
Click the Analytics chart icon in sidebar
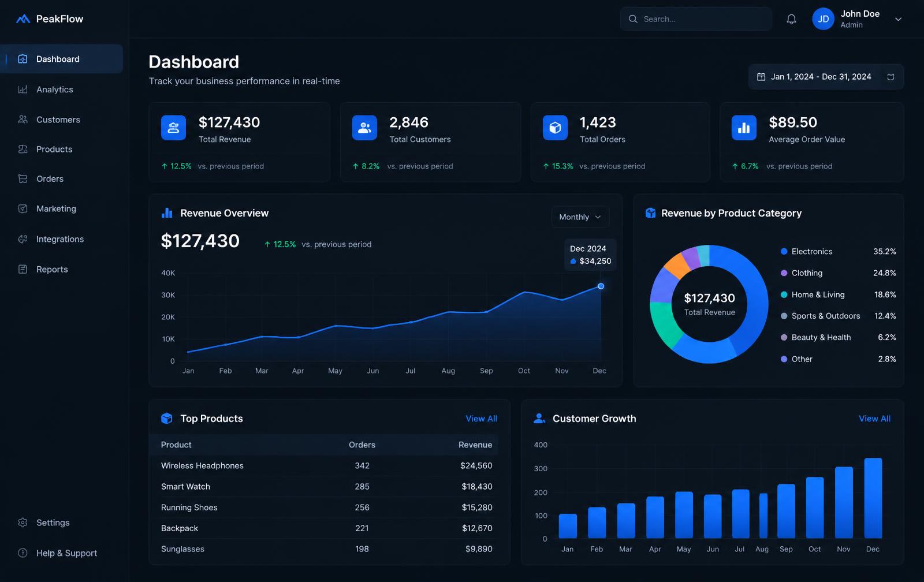(23, 89)
